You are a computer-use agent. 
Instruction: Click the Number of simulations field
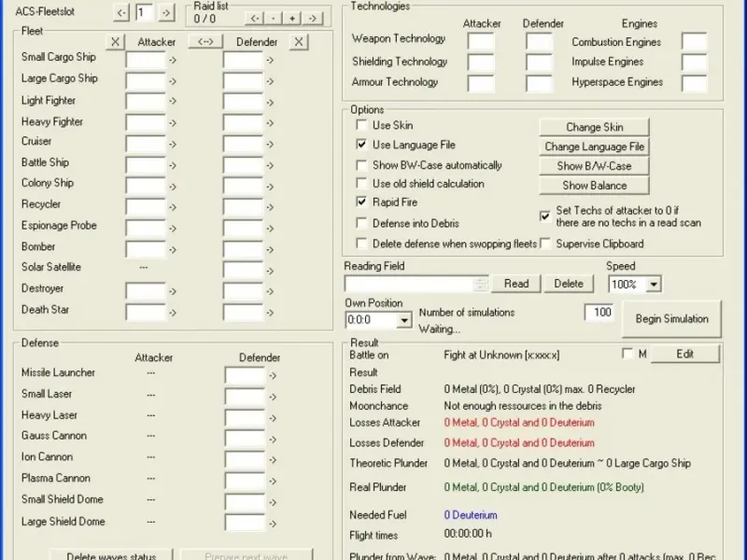tap(599, 313)
